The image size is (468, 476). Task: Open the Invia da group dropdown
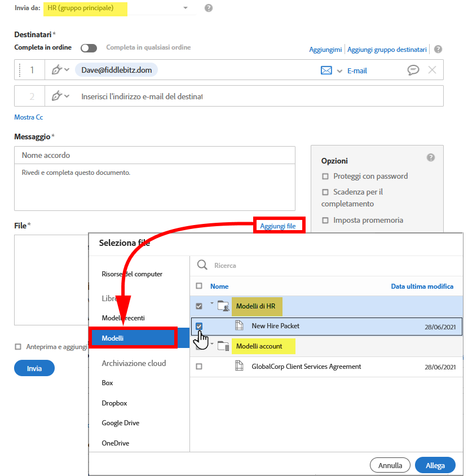186,8
